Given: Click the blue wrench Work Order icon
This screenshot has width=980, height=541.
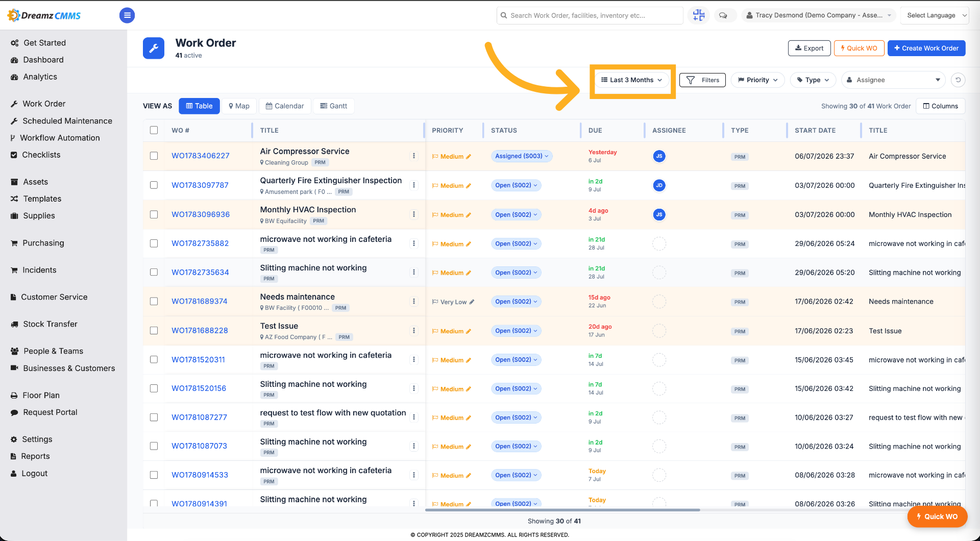Looking at the screenshot, I should coord(154,48).
